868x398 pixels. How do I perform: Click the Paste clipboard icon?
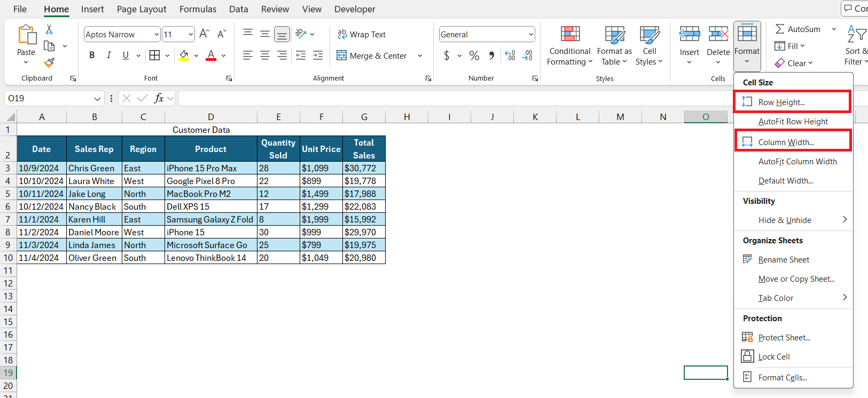coord(26,35)
